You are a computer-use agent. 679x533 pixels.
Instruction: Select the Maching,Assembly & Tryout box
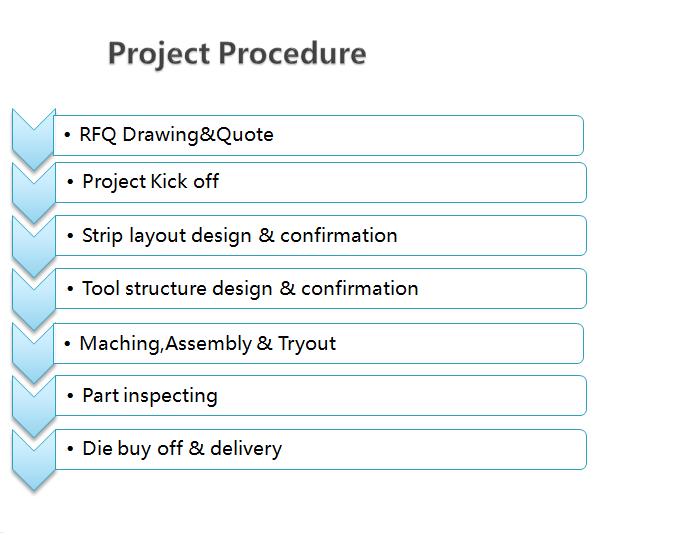pyautogui.click(x=318, y=343)
